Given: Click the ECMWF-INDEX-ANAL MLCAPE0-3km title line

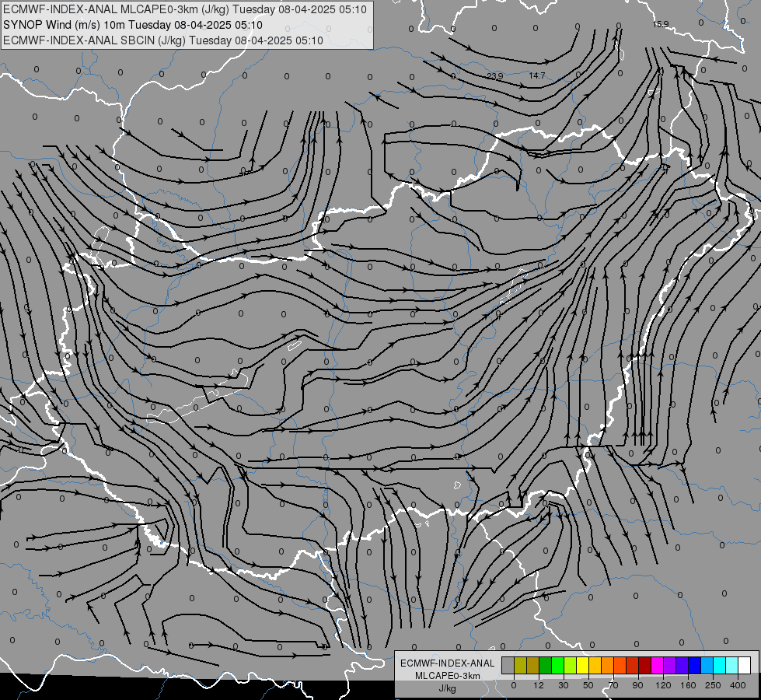Looking at the screenshot, I should pyautogui.click(x=184, y=9).
